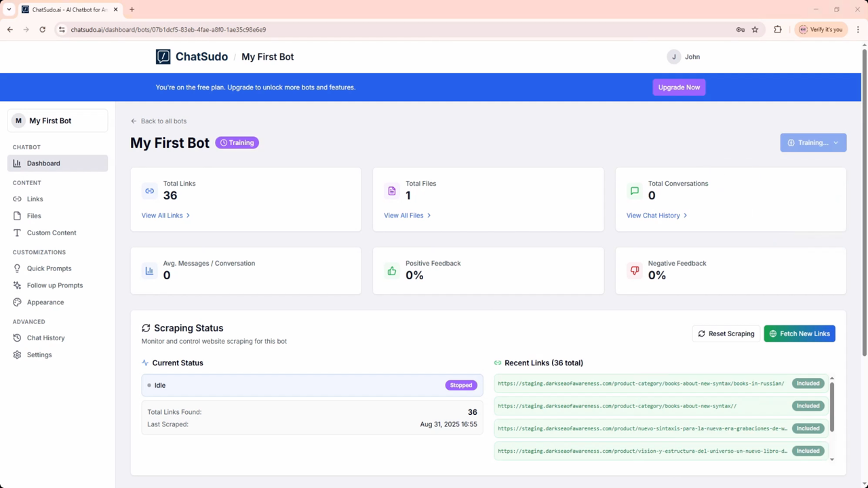The height and width of the screenshot is (488, 868).
Task: Click the Total Files purple document icon
Action: point(392,191)
